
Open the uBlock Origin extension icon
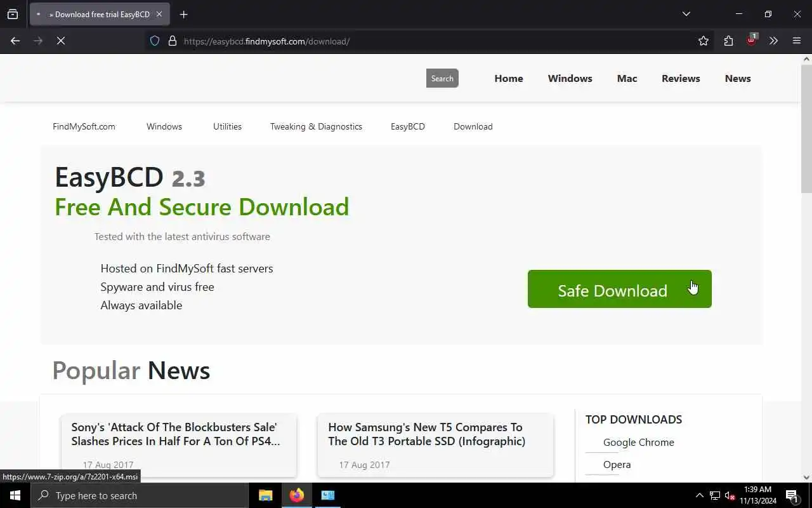coord(752,40)
